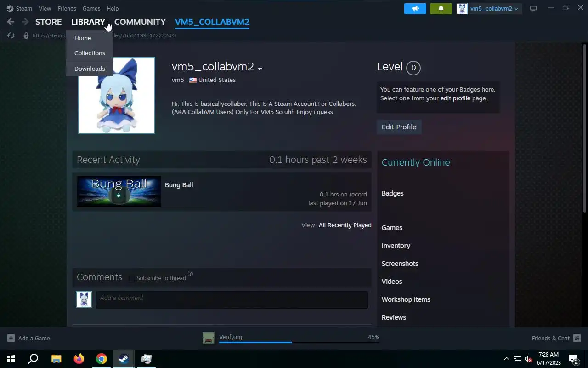This screenshot has width=588, height=368.
Task: Launch Chrome from the taskbar
Action: click(101, 359)
